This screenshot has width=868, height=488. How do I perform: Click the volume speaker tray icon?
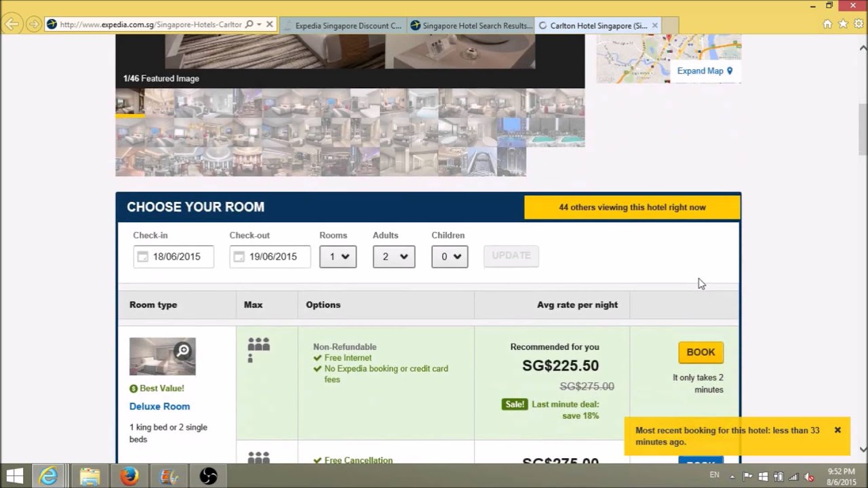coord(808,476)
